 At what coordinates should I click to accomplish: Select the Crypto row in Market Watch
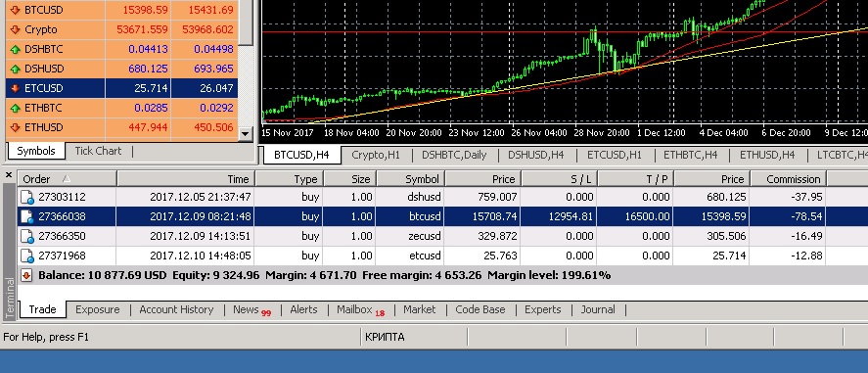pyautogui.click(x=121, y=29)
